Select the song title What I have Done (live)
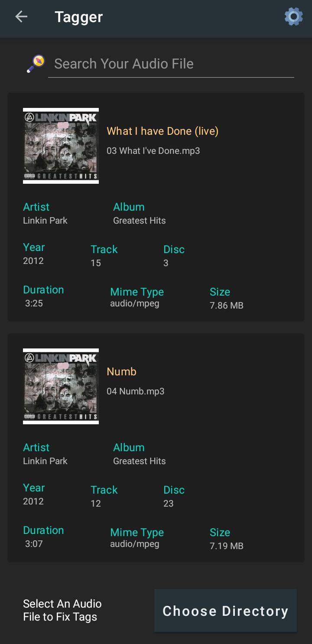This screenshot has height=644, width=312. [x=162, y=131]
